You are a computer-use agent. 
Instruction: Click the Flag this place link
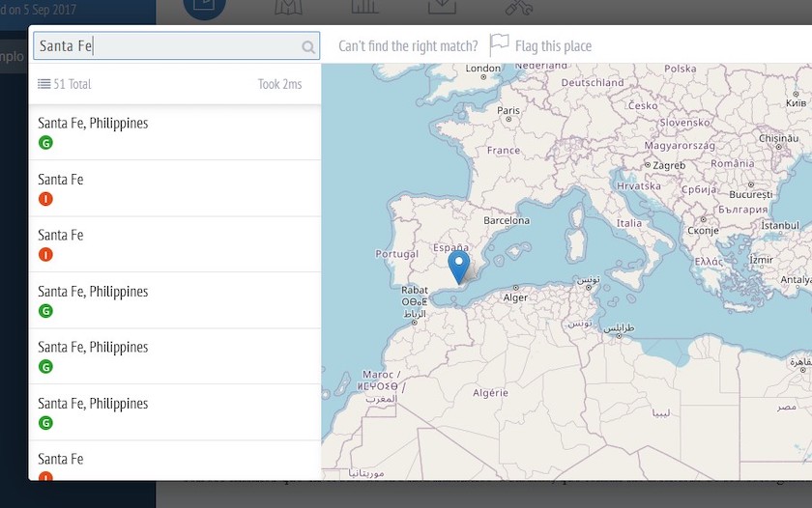click(x=553, y=46)
